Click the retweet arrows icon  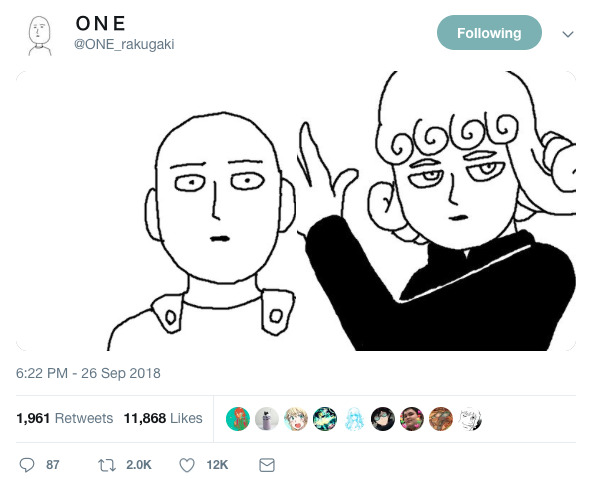click(107, 465)
